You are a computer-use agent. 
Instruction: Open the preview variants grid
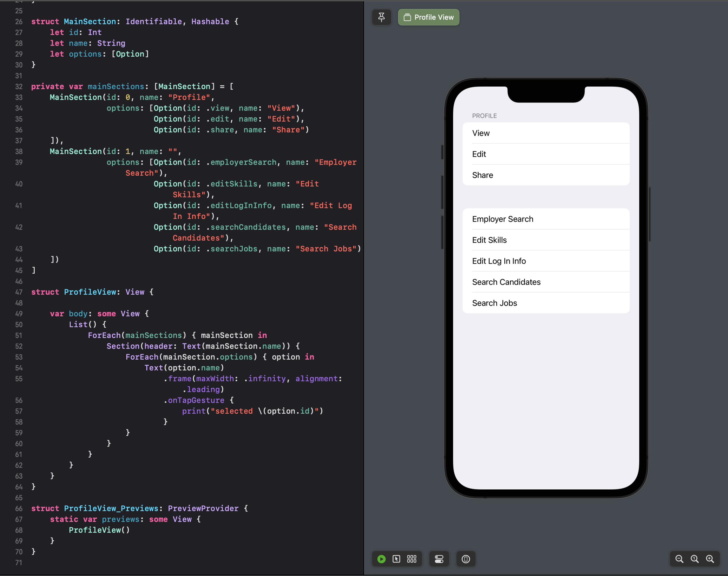coord(411,559)
